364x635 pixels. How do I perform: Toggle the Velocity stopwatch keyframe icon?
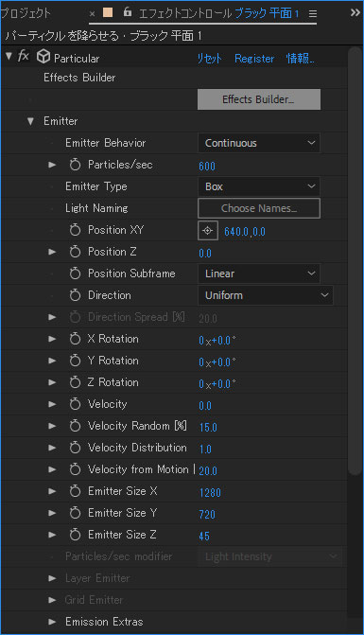(x=75, y=404)
